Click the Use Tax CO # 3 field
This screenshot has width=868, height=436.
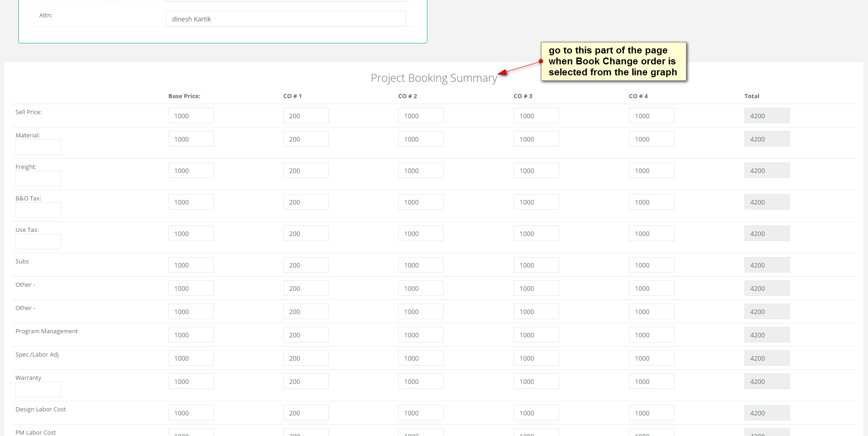pyautogui.click(x=536, y=234)
